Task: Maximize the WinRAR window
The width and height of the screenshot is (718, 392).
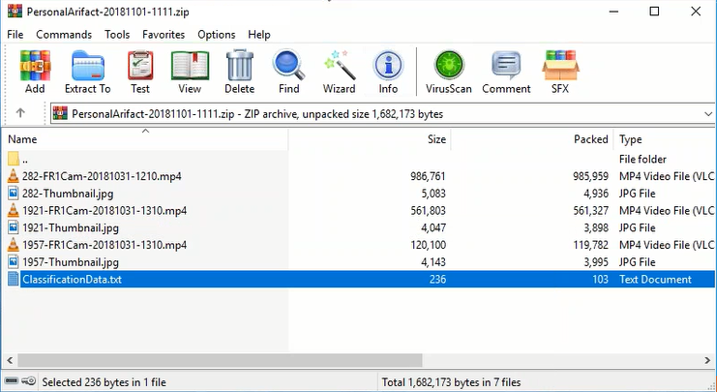Action: coord(655,11)
